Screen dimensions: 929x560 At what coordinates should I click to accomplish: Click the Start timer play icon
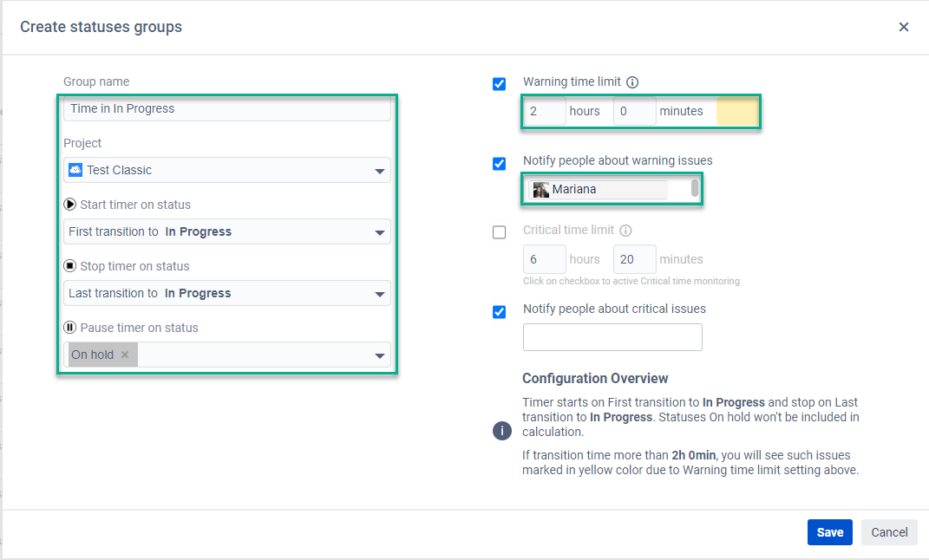[70, 205]
